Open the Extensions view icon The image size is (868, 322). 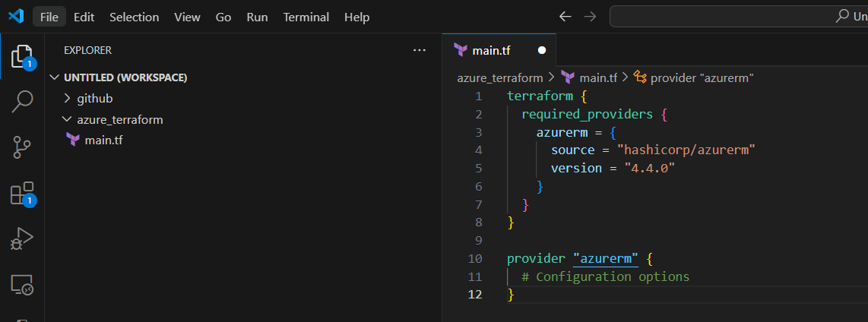point(22,194)
